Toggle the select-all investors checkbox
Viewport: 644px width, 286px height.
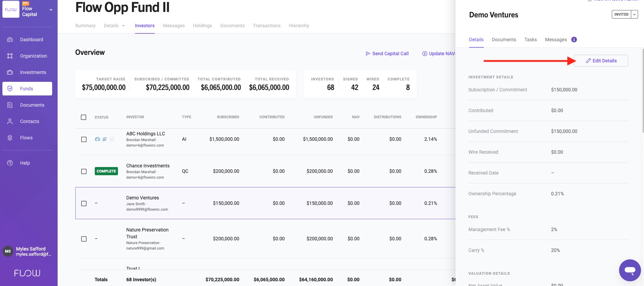tap(84, 117)
